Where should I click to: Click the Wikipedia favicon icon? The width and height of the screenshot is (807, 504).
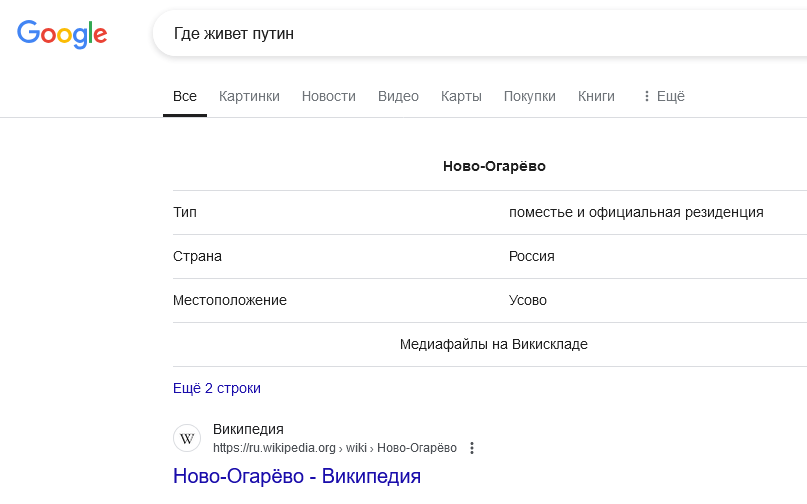187,439
